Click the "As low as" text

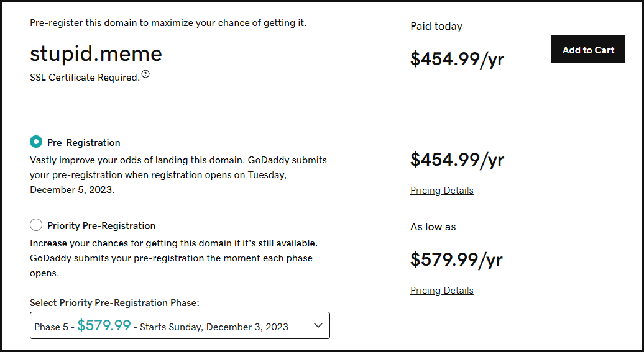[433, 227]
